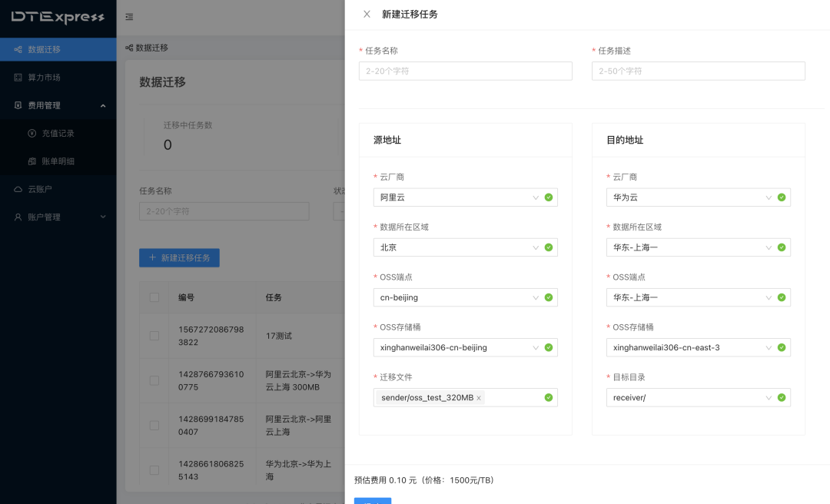Viewport: 830px width, 504px height.
Task: Click the sidebar collapse hamburger icon
Action: click(129, 17)
